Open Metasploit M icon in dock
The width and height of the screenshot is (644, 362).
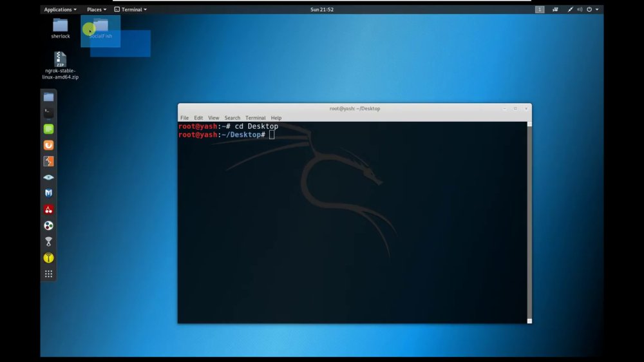pyautogui.click(x=48, y=193)
